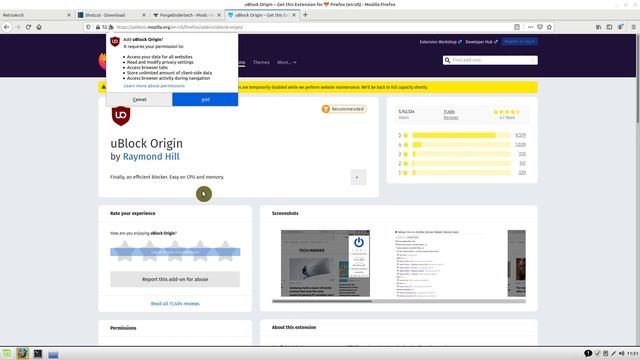
Task: Click the Recommended badge
Action: click(344, 109)
